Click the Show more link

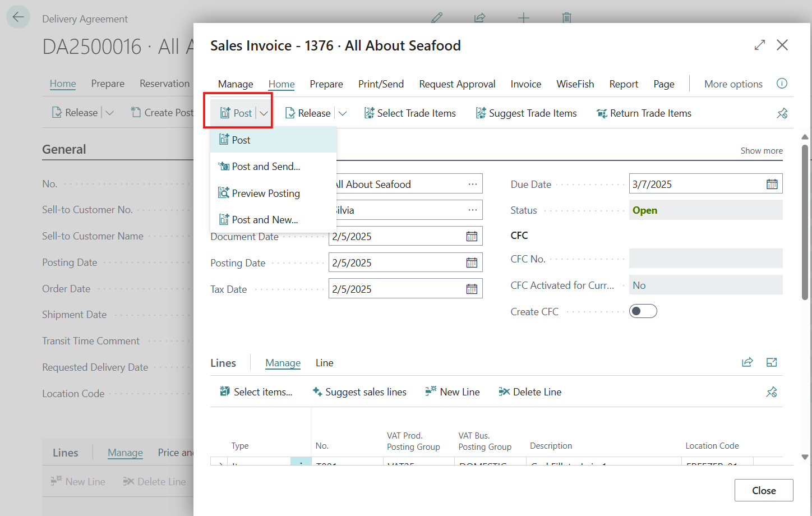(761, 151)
